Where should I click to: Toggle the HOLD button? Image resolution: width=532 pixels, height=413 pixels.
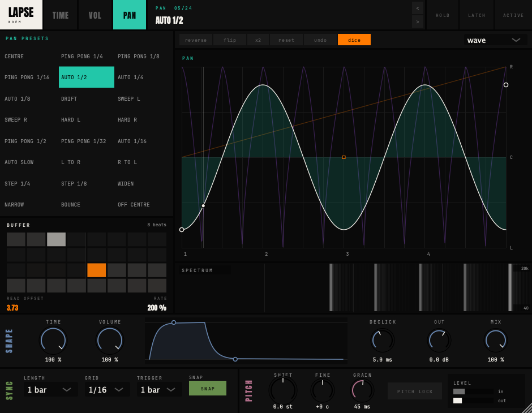(443, 15)
